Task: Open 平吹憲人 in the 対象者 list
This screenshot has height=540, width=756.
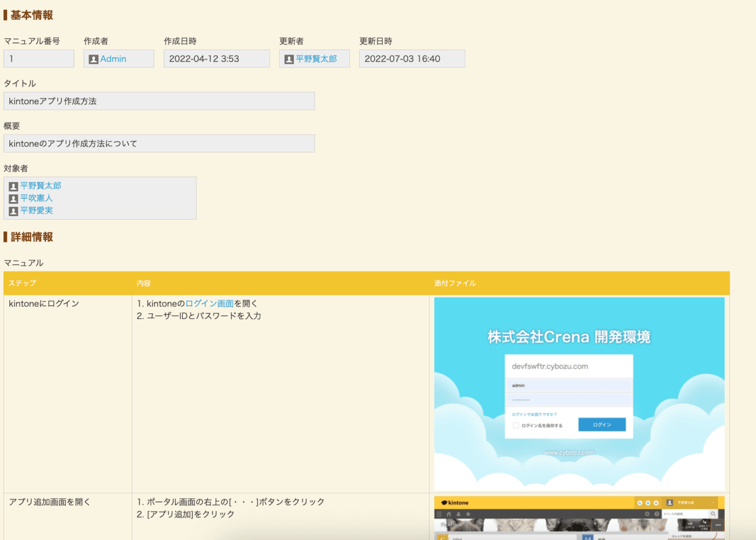Action: point(36,198)
